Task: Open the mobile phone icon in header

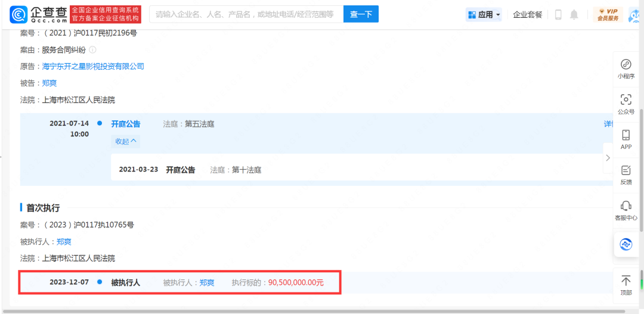Action: [x=558, y=15]
